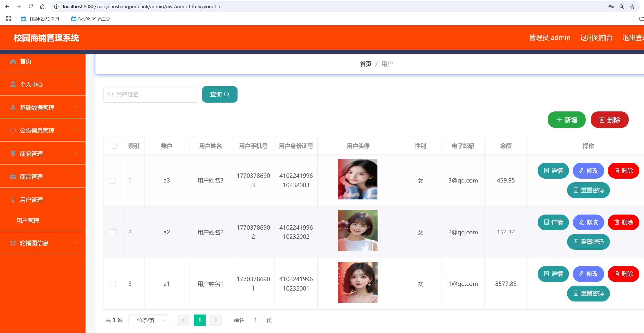Click the 轮播图信息 carousel icon
644x333 pixels.
click(13, 243)
